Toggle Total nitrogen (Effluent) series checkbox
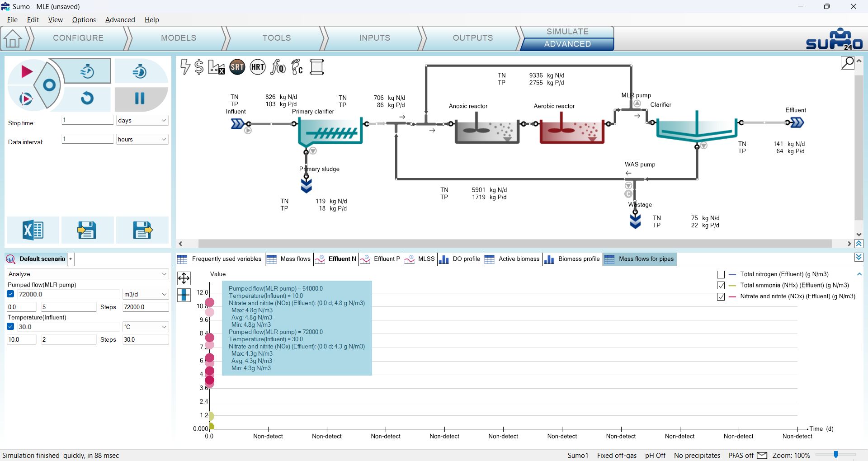Image resolution: width=868 pixels, height=461 pixels. [721, 274]
